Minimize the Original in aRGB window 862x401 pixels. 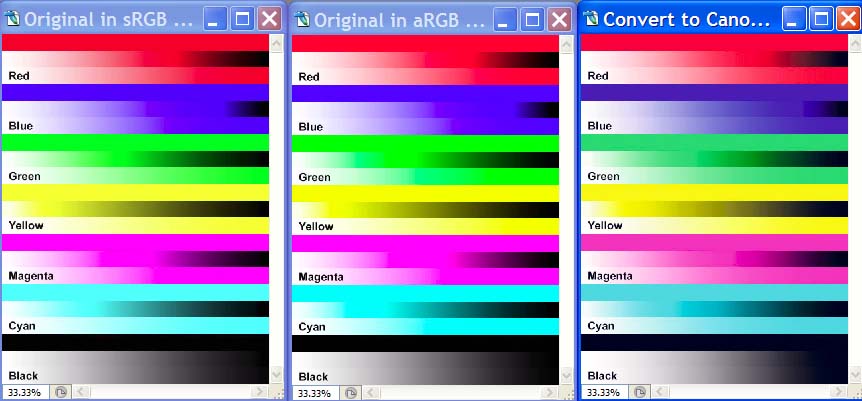coord(505,19)
